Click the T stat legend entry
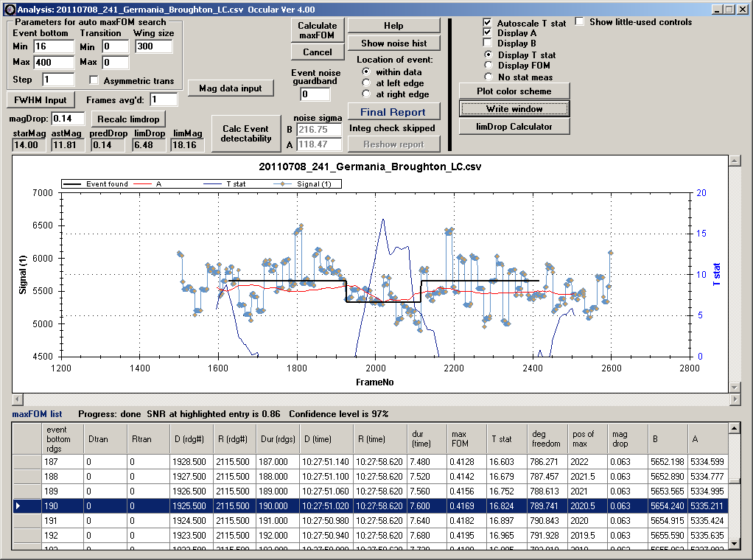 (225, 184)
